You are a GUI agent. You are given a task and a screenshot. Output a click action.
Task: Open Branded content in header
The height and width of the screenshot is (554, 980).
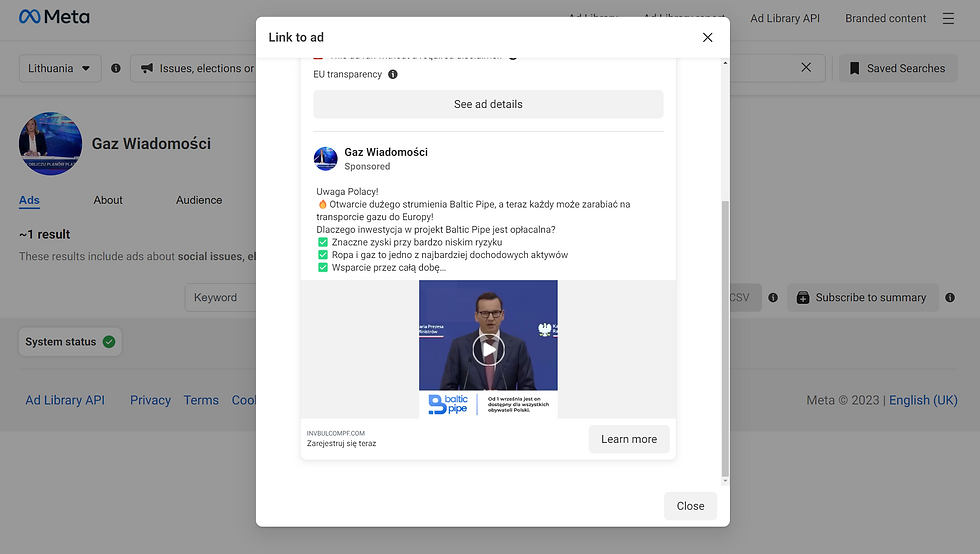886,18
